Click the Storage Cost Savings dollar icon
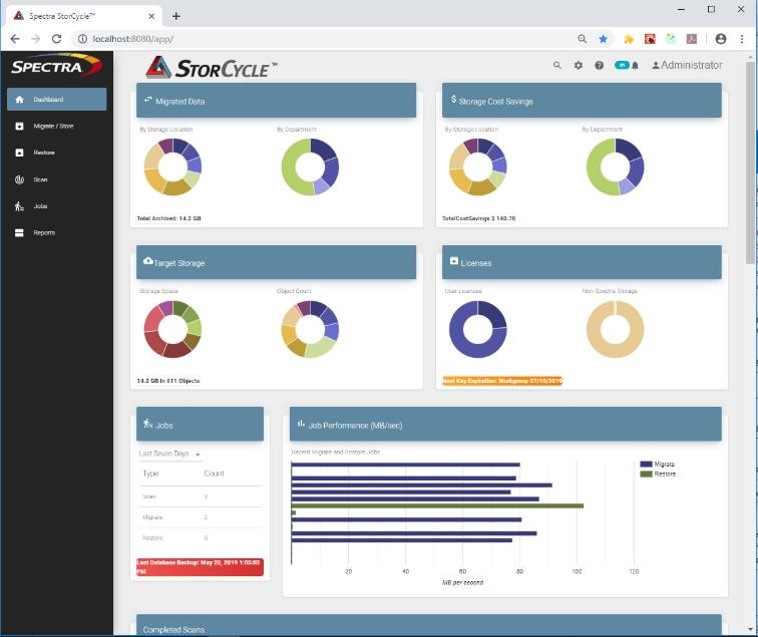This screenshot has height=637, width=758. tap(453, 99)
